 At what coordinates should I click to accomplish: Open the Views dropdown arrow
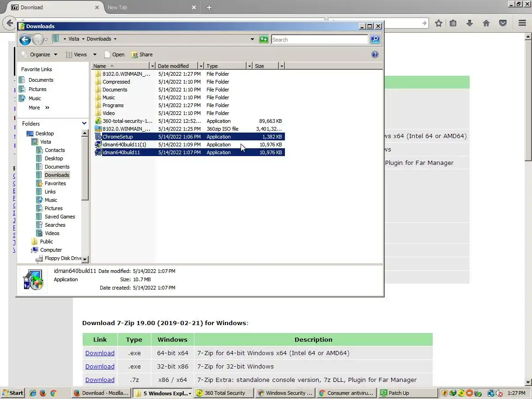pos(95,54)
